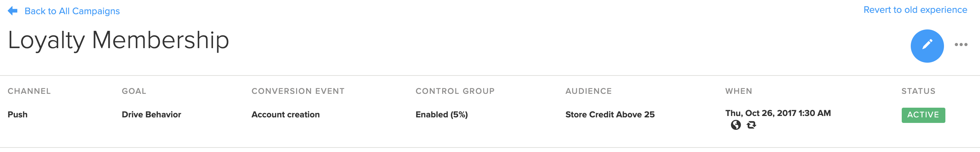
Task: Click the blue back arrow icon
Action: (12, 11)
